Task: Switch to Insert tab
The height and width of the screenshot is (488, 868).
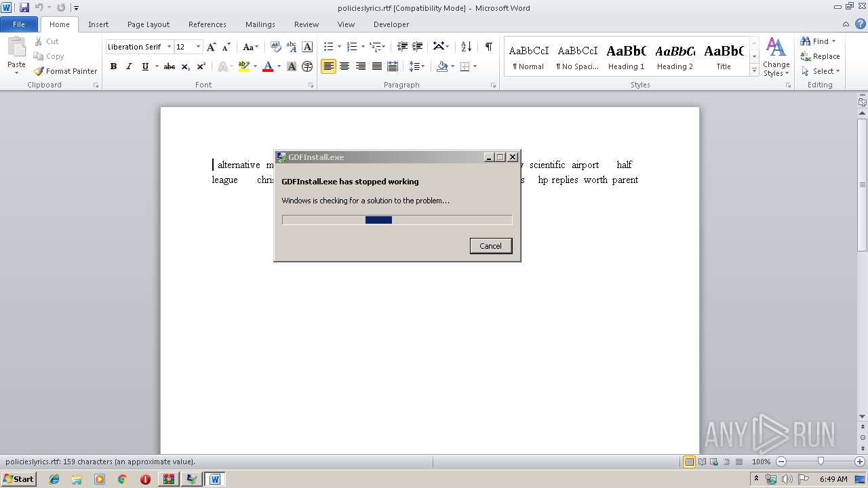Action: [98, 24]
